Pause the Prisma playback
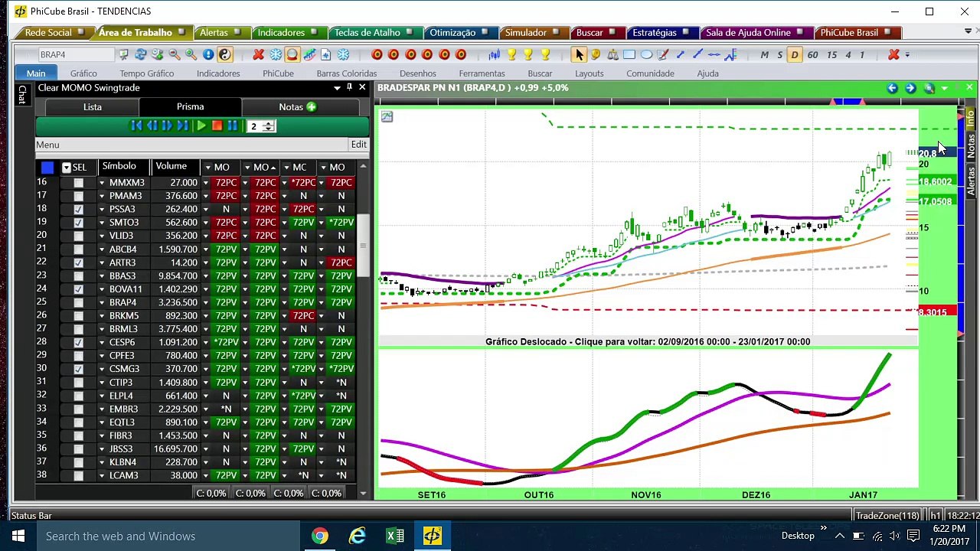This screenshot has width=980, height=551. (x=232, y=126)
